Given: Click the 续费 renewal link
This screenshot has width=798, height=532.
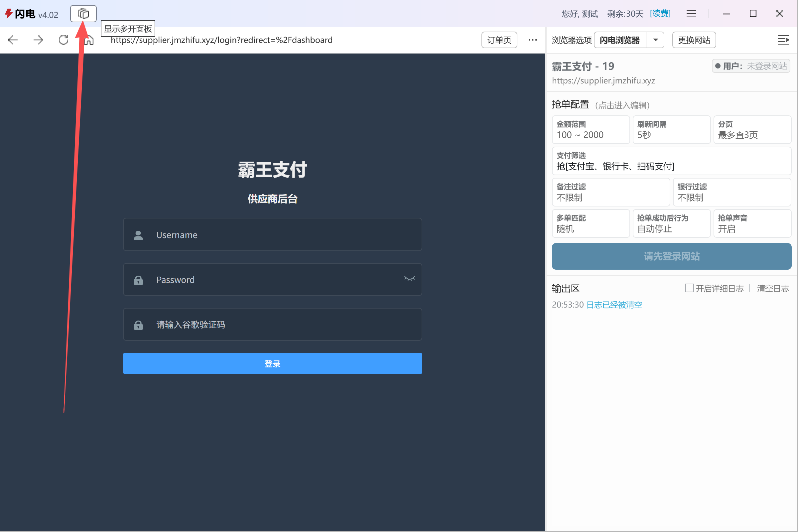Looking at the screenshot, I should pos(660,14).
